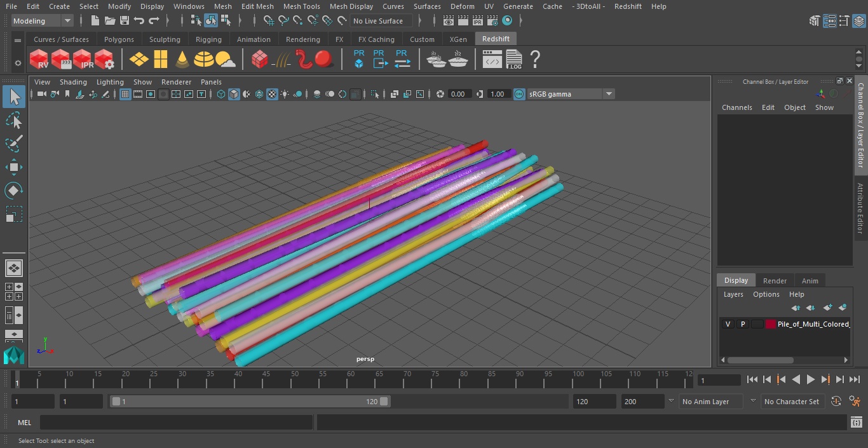868x448 pixels.
Task: Open shelf options gear menu
Action: point(17,63)
